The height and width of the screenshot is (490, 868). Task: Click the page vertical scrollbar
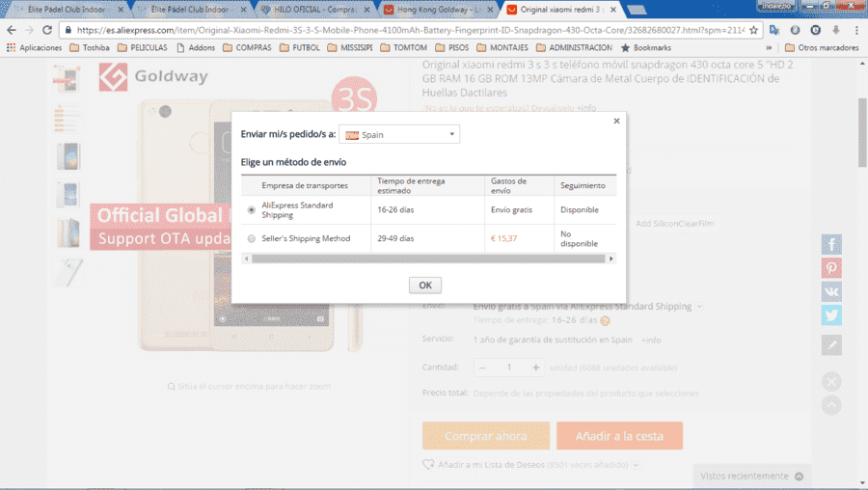(x=862, y=132)
